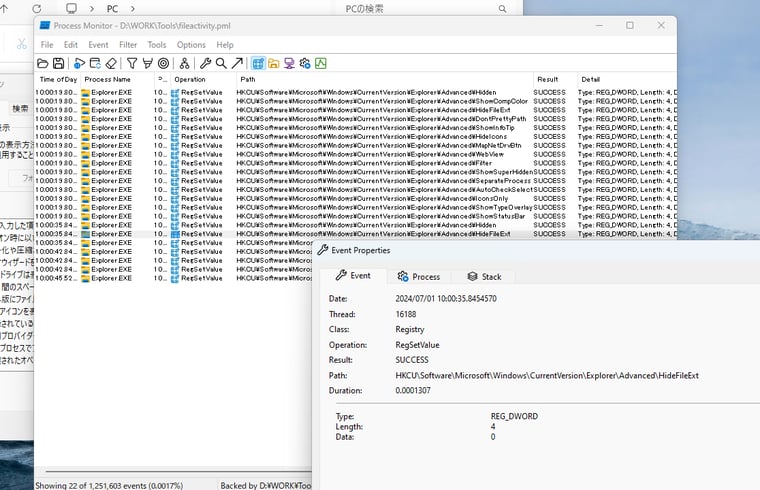This screenshot has height=490, width=760.
Task: Open the Event menu
Action: tap(98, 45)
